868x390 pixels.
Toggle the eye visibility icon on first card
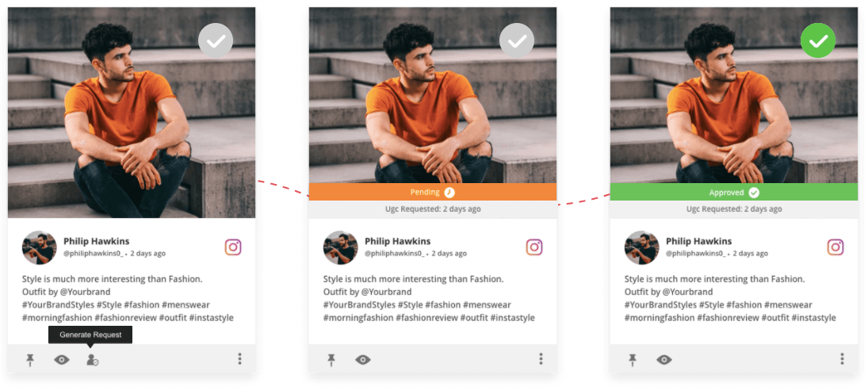62,360
